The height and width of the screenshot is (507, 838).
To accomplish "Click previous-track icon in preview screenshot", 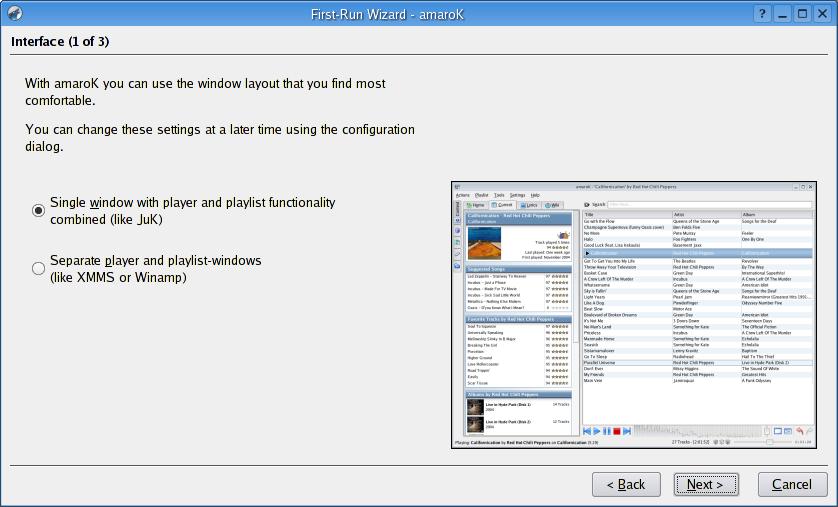I will [x=587, y=431].
